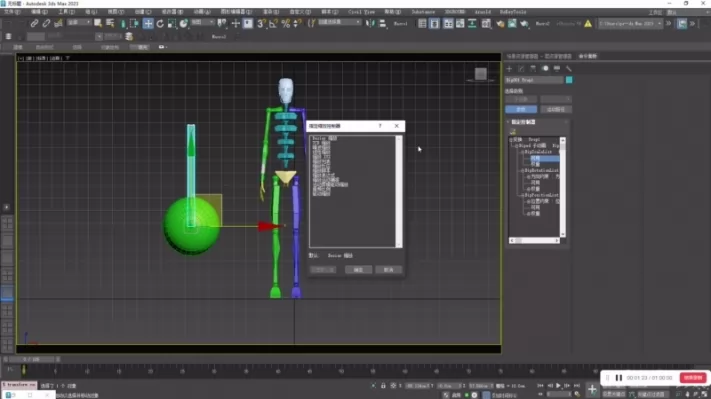The image size is (711, 399).
Task: Activate the Select Object tool
Action: 97,23
